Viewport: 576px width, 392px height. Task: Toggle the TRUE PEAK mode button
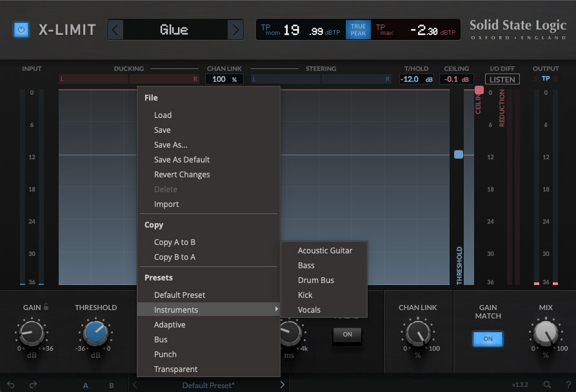pos(358,30)
